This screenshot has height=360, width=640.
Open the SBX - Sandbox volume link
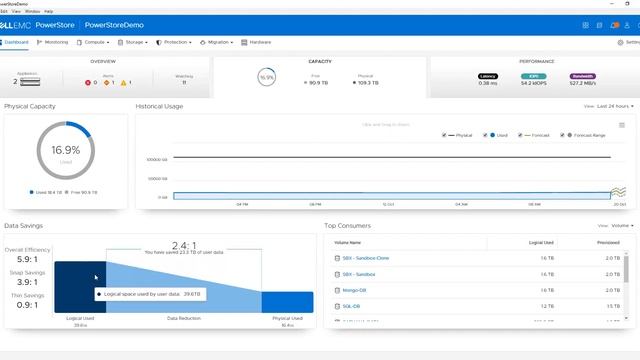tap(359, 274)
